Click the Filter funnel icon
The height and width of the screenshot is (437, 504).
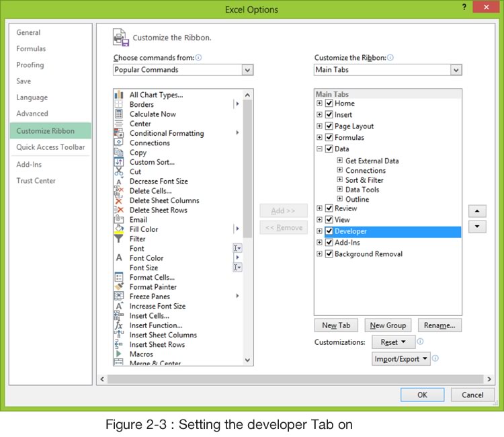119,239
